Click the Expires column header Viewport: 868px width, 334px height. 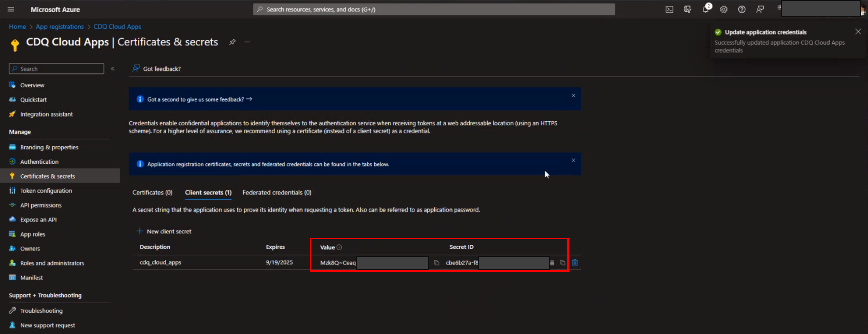coord(275,247)
